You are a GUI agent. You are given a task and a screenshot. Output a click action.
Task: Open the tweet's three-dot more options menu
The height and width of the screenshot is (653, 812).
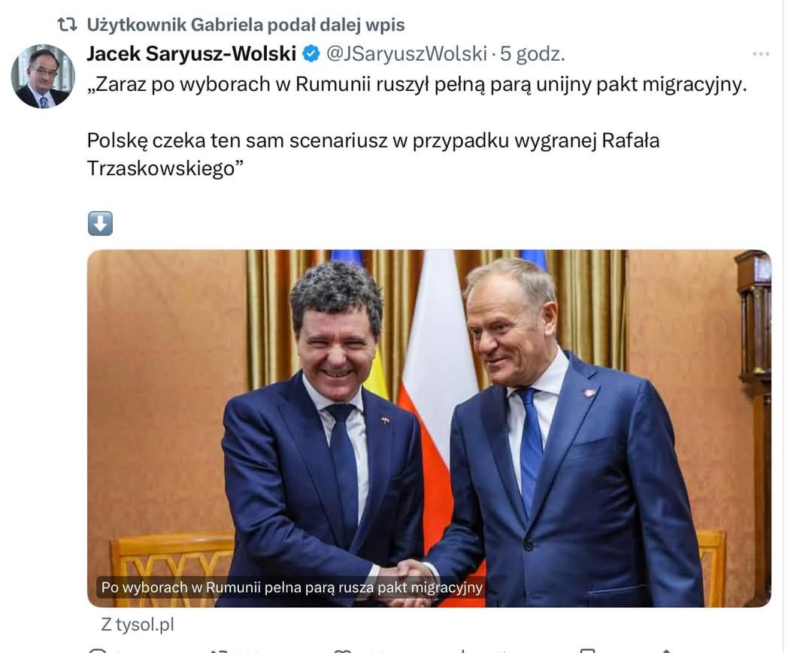click(x=760, y=54)
